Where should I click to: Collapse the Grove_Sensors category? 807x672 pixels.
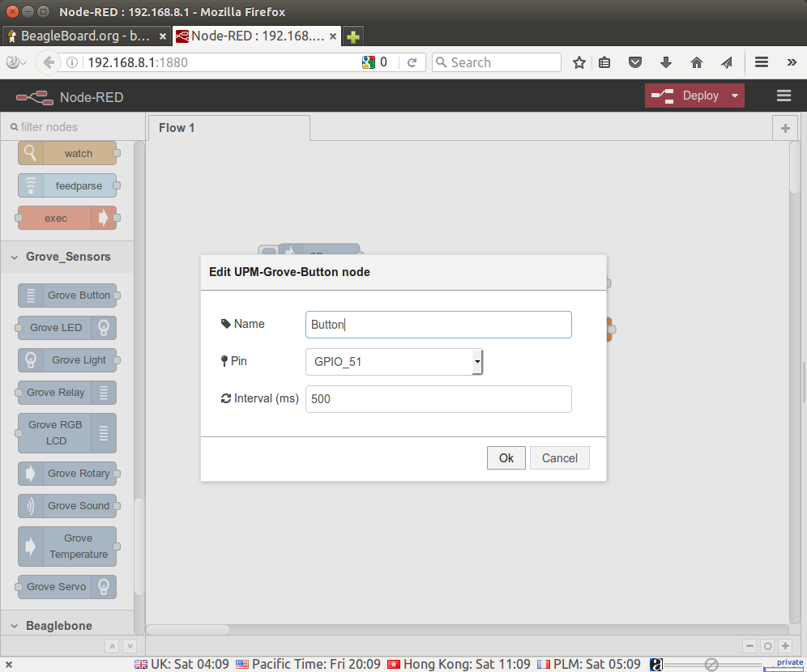click(67, 257)
